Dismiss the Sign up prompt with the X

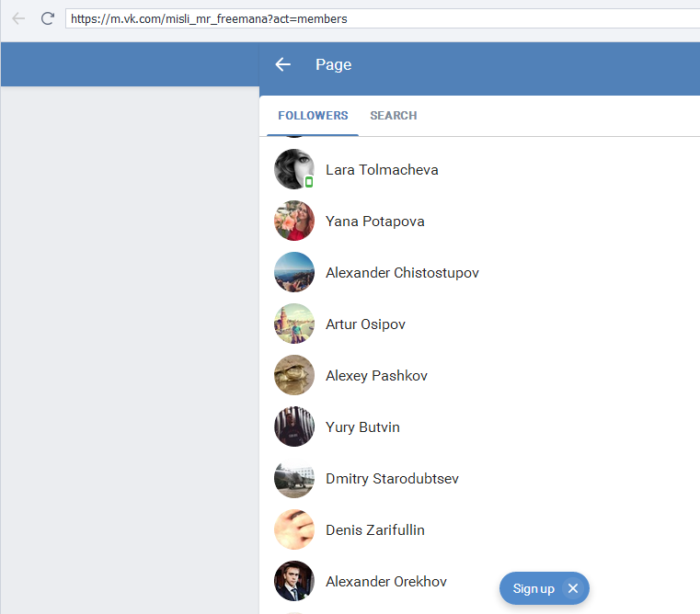coord(573,588)
